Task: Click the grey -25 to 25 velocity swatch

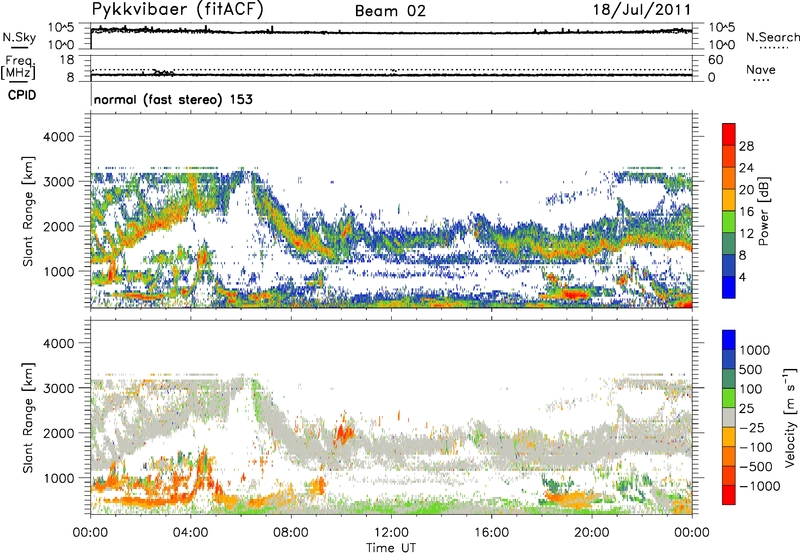Action: click(729, 417)
